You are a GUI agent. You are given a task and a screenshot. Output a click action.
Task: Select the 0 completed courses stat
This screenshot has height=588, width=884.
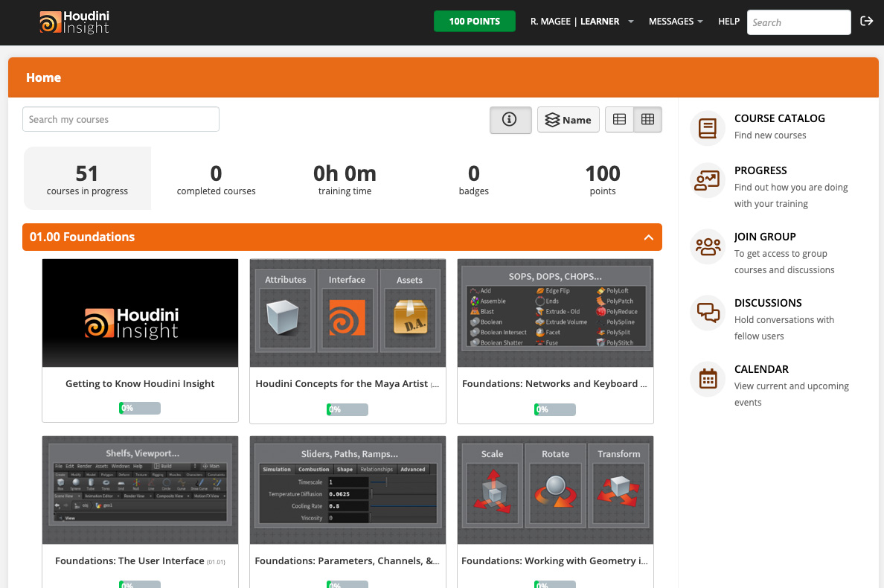coord(216,179)
